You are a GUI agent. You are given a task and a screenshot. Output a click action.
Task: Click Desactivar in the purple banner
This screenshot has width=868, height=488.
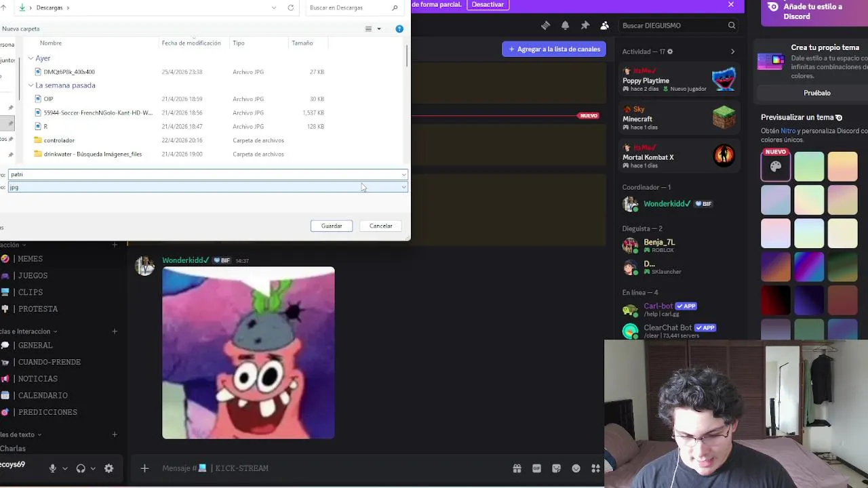488,4
